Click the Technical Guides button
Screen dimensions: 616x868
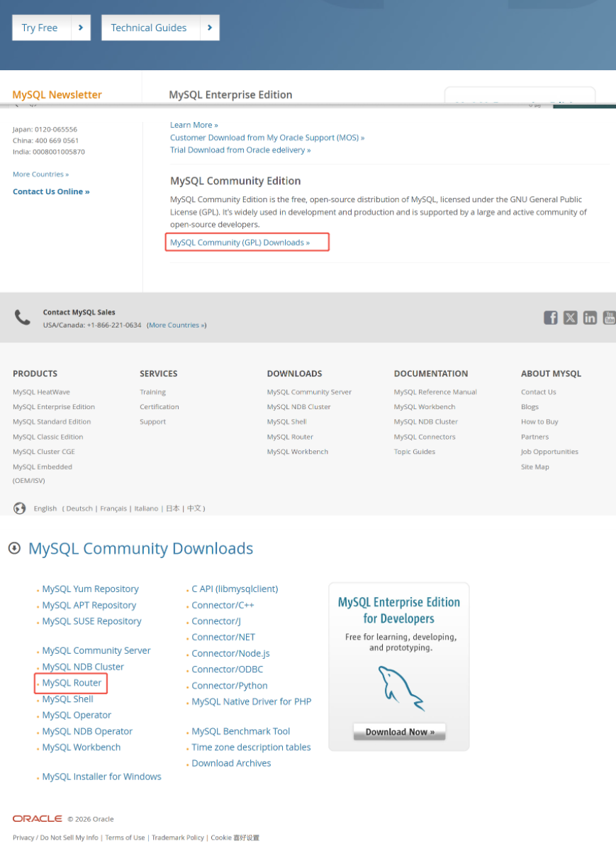(x=160, y=28)
